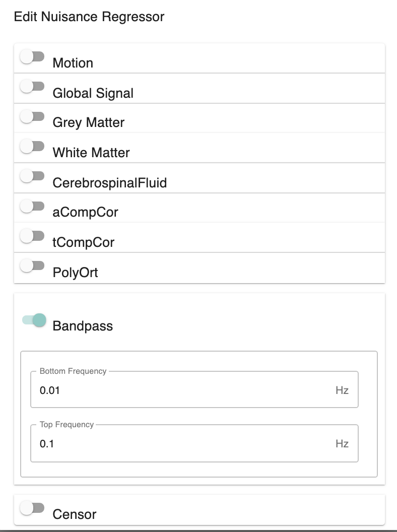The height and width of the screenshot is (532, 397).
Task: Expand the Global Signal row label
Action: pos(93,93)
